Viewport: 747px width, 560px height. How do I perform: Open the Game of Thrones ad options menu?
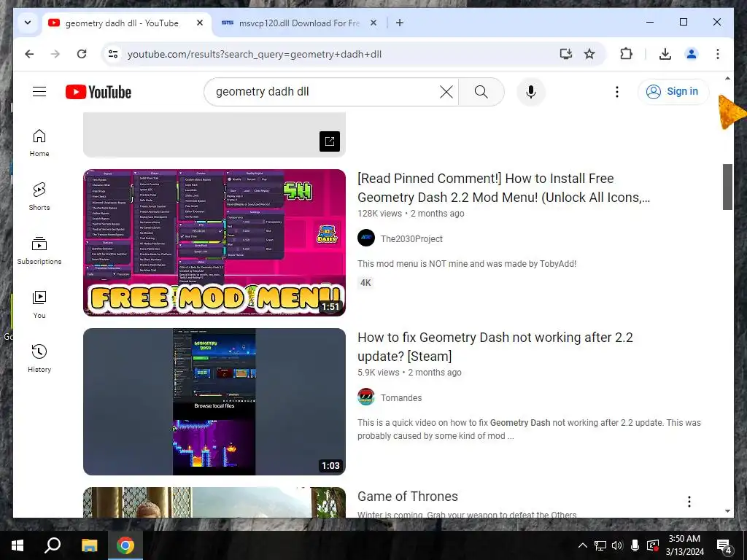pyautogui.click(x=689, y=502)
